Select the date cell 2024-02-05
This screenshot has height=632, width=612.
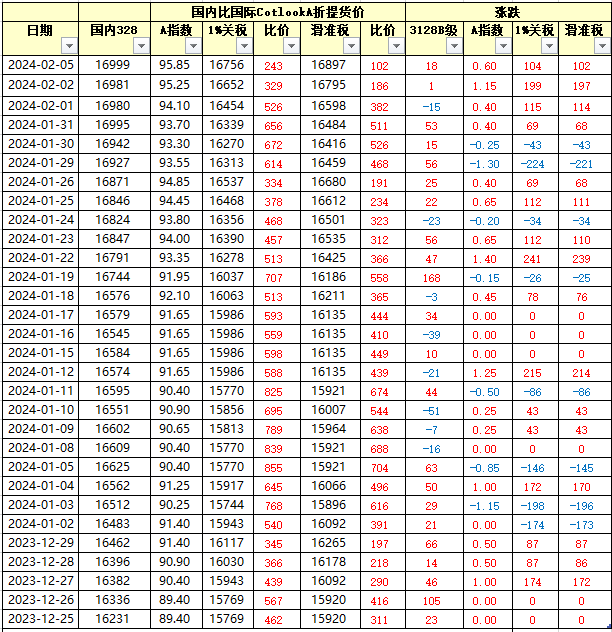click(x=40, y=65)
